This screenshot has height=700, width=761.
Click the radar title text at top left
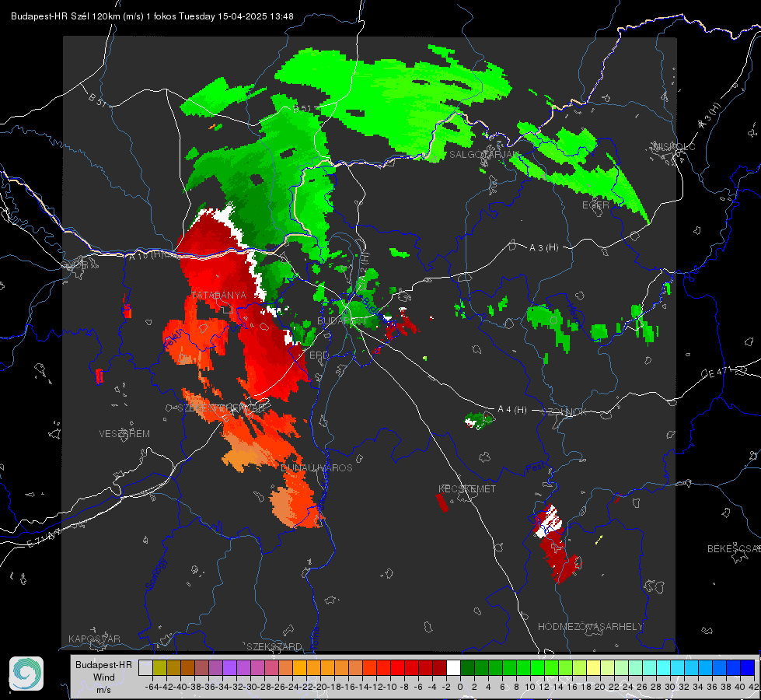tap(152, 16)
